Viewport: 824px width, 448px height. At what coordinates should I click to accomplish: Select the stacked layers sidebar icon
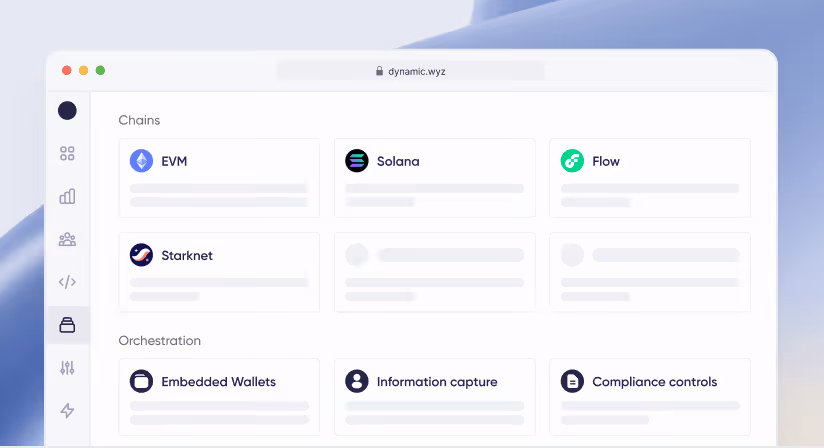point(67,325)
